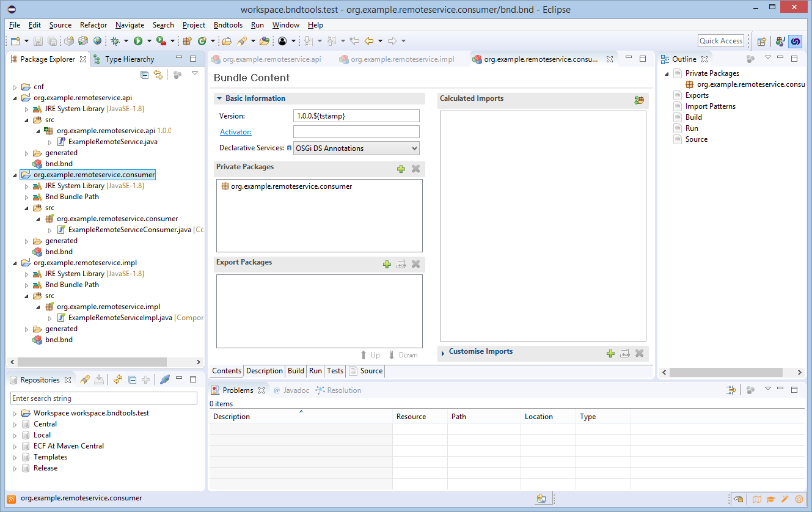Click the green plus to add a Private Package

click(401, 169)
